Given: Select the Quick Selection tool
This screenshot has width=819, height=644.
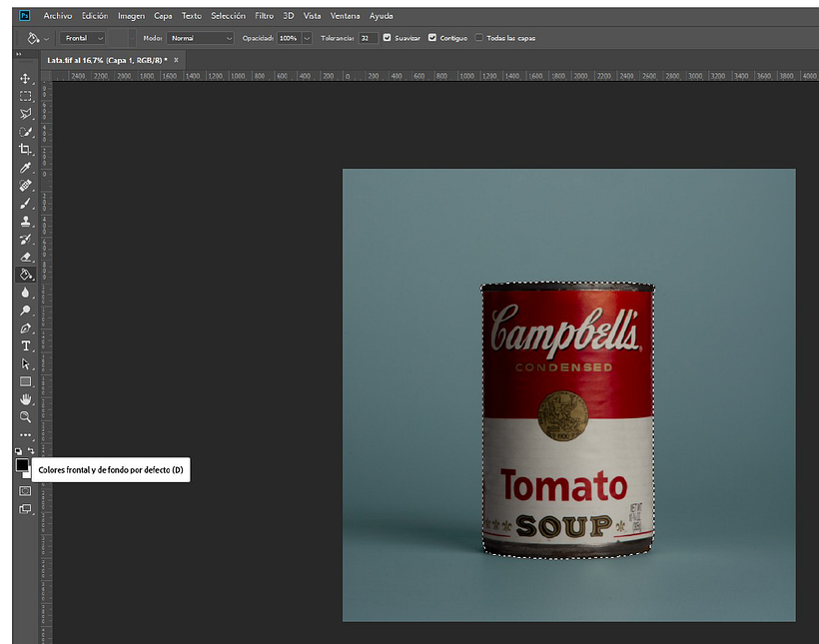Looking at the screenshot, I should click(25, 132).
